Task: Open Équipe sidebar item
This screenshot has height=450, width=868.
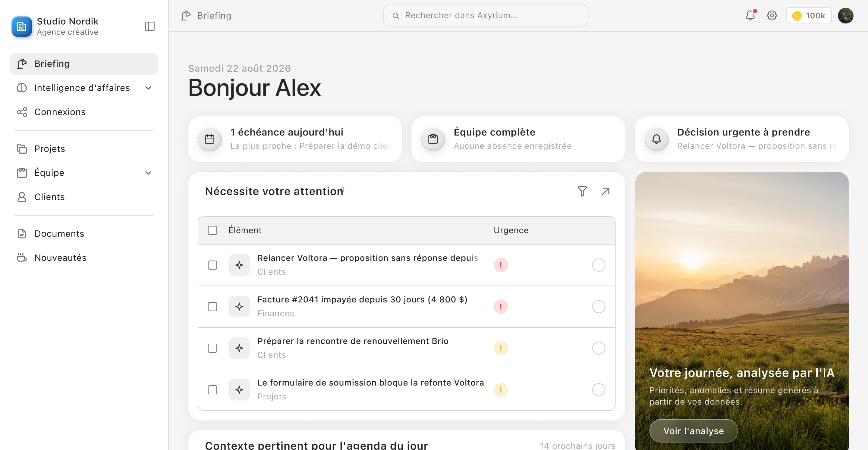Action: pos(84,173)
